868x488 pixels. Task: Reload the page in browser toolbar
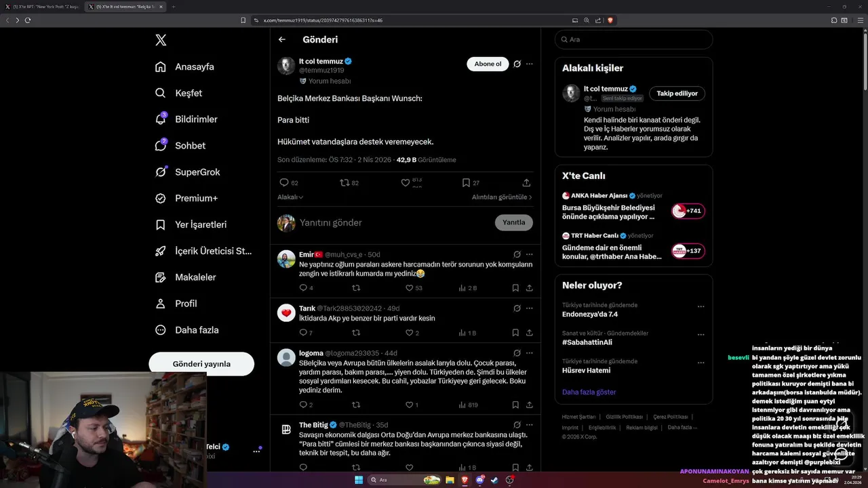point(28,20)
